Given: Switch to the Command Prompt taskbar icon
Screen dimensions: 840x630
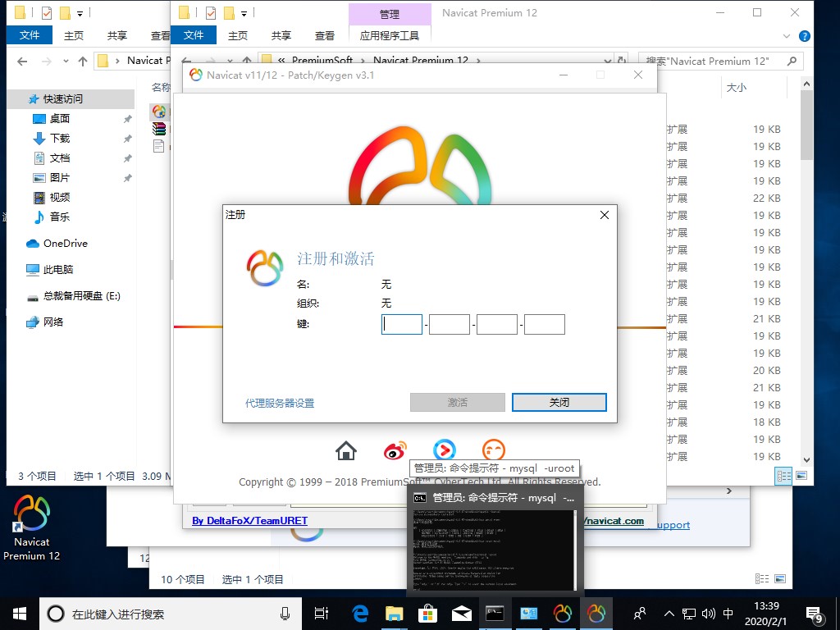Looking at the screenshot, I should point(495,614).
